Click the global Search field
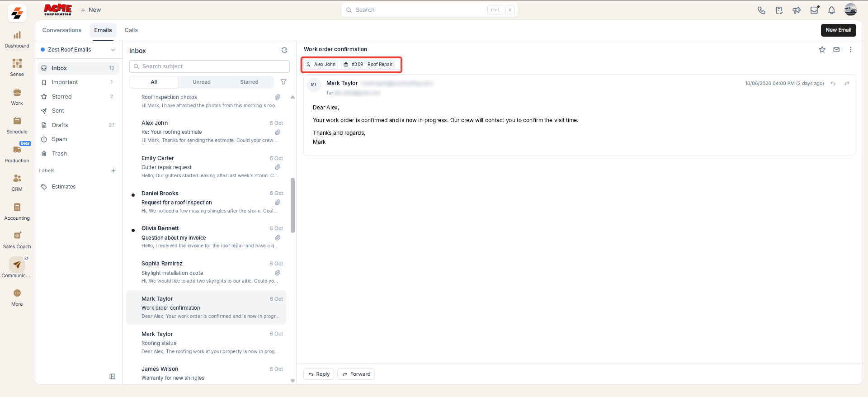 pyautogui.click(x=429, y=10)
